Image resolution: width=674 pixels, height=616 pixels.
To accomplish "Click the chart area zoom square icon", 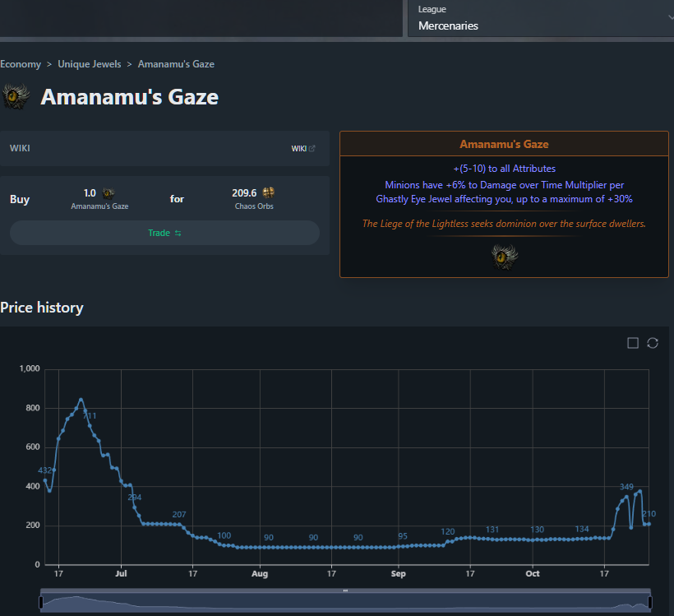I will point(633,343).
